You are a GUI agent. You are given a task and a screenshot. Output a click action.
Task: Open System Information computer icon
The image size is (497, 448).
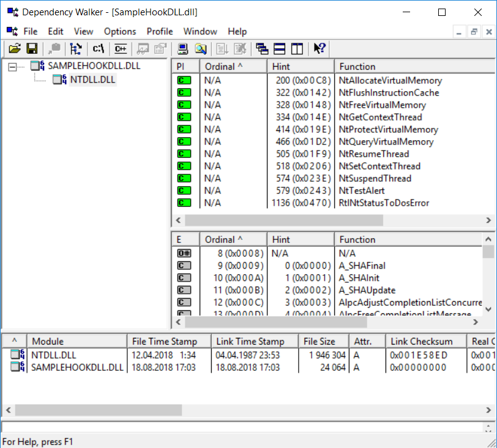182,48
